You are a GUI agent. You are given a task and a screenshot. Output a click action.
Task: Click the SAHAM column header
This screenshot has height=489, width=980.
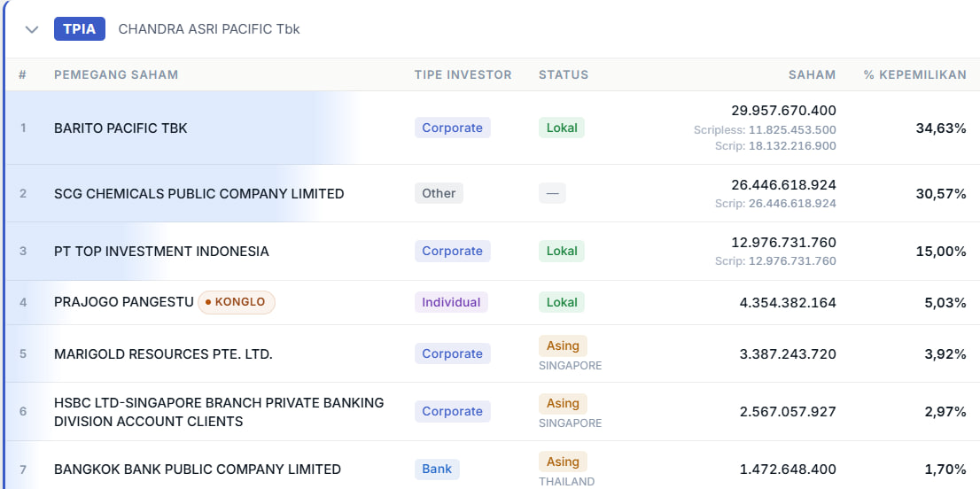[812, 74]
